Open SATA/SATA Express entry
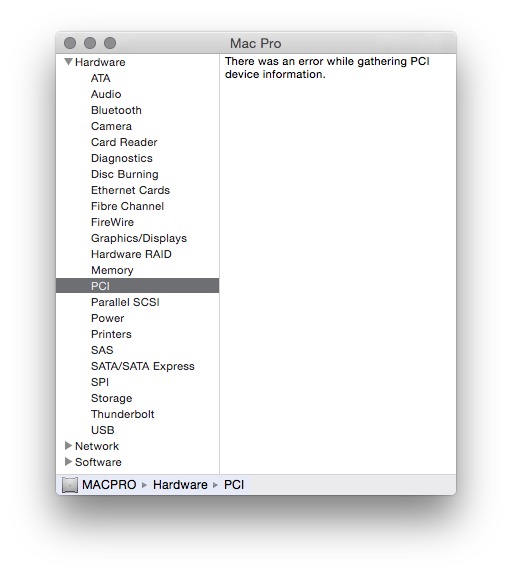This screenshot has height=575, width=512. (143, 366)
